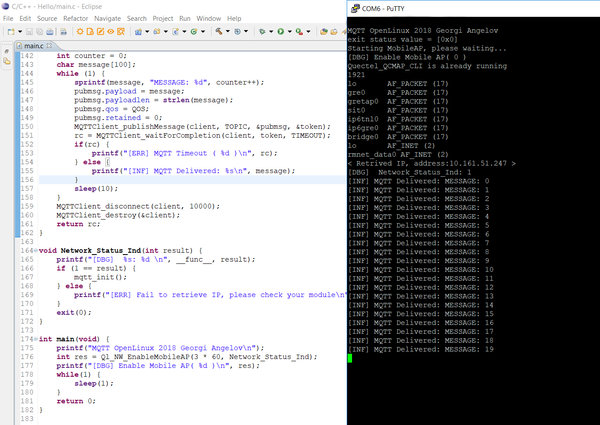600x425 pixels.
Task: Click the New file toolbar icon
Action: coord(11,31)
